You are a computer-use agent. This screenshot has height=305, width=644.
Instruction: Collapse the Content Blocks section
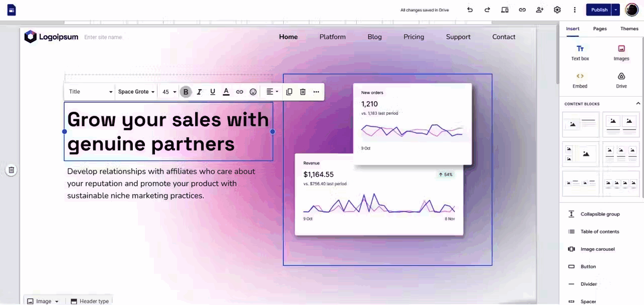pos(638,103)
